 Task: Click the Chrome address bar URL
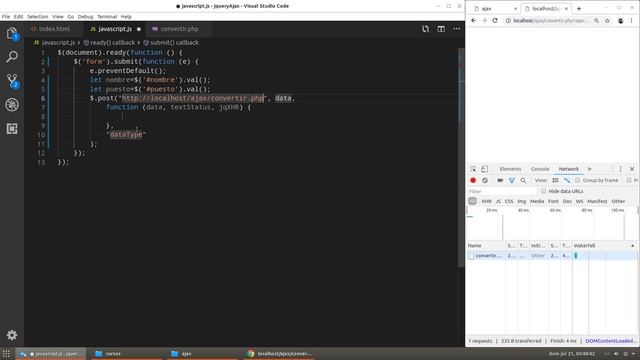[x=551, y=20]
